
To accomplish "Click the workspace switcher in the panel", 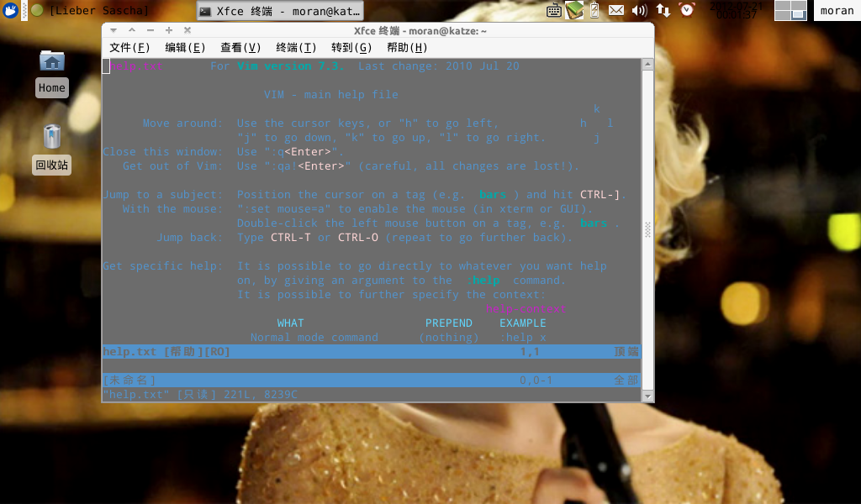I will pos(790,10).
